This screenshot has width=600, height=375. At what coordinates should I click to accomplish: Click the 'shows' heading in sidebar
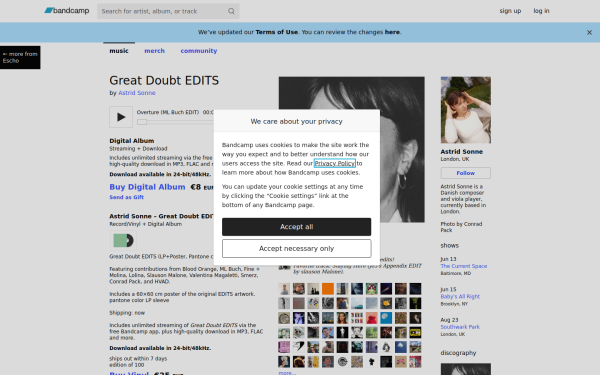[450, 245]
